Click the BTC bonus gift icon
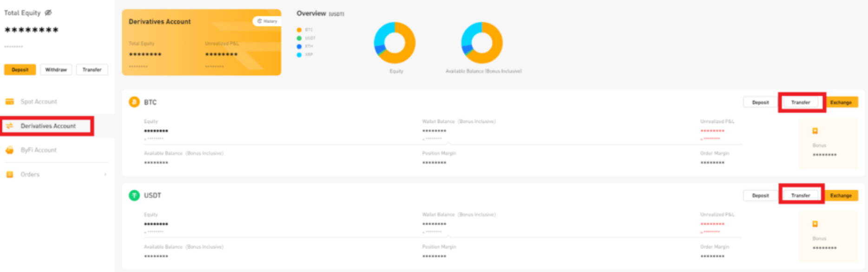 (x=815, y=131)
